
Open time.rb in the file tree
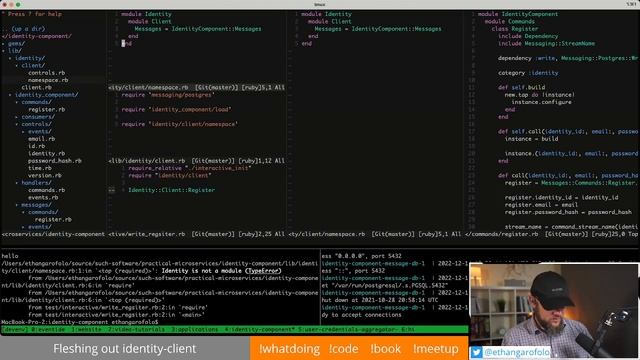pos(40,168)
